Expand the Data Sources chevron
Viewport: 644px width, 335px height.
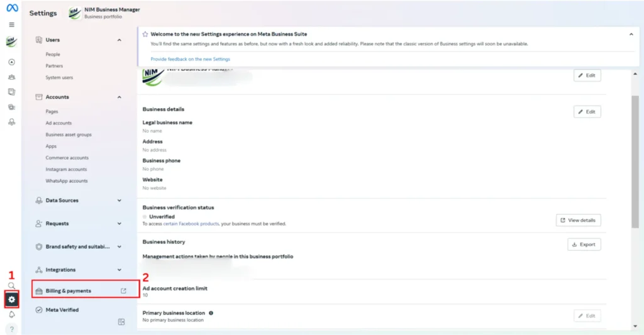[x=119, y=200]
